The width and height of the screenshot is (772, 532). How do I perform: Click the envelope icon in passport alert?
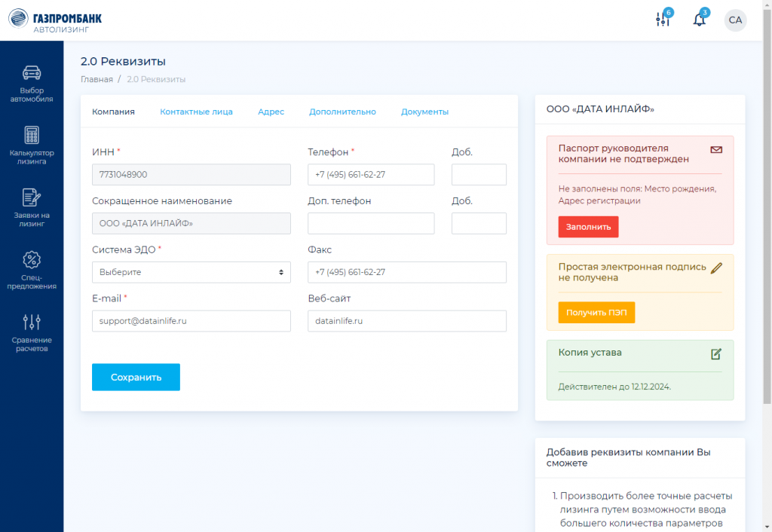click(x=716, y=150)
